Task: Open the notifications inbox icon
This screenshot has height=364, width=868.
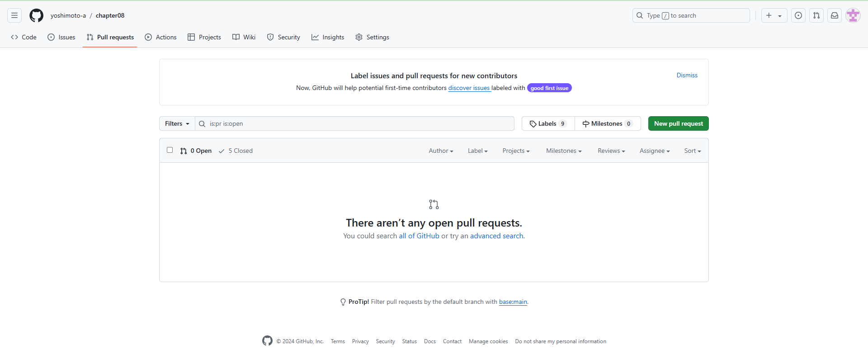Action: pos(835,15)
